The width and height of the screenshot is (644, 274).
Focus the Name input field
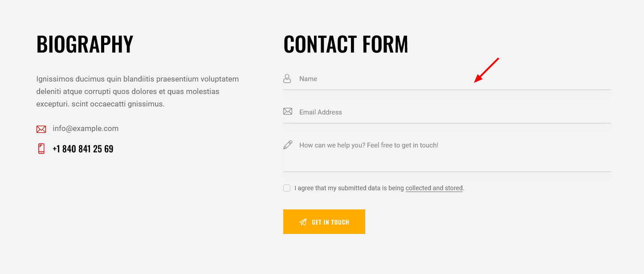tap(447, 79)
